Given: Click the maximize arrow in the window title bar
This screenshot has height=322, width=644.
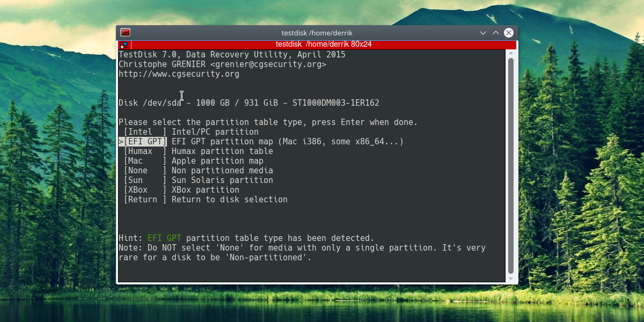Looking at the screenshot, I should [x=496, y=33].
